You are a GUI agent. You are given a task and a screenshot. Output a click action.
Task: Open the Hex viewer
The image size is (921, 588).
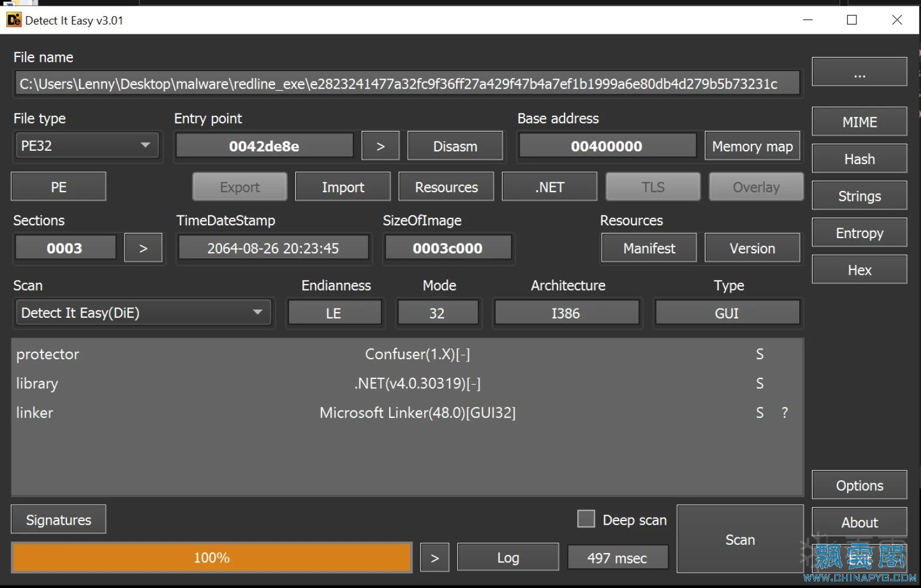pos(859,270)
